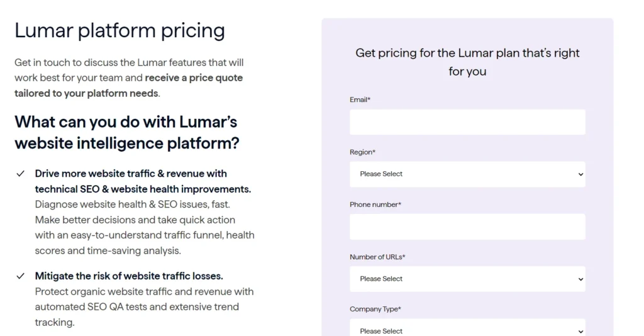Expand the Company Type Please Select dropdown

click(467, 327)
